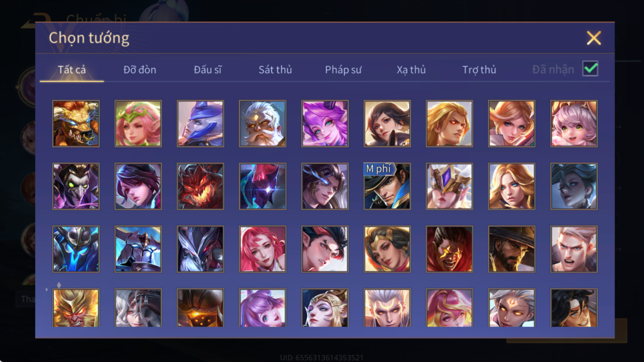
Task: Show the Sát thủ hero category
Action: (x=275, y=70)
